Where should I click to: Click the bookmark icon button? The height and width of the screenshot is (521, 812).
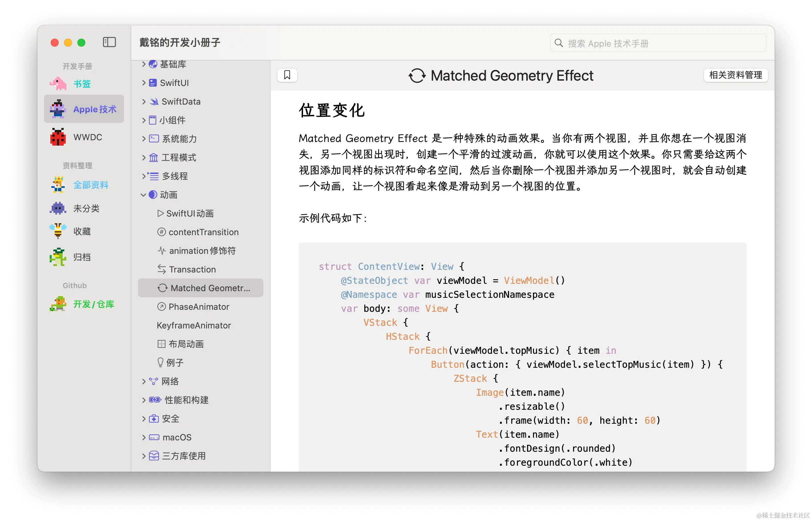[x=287, y=75]
